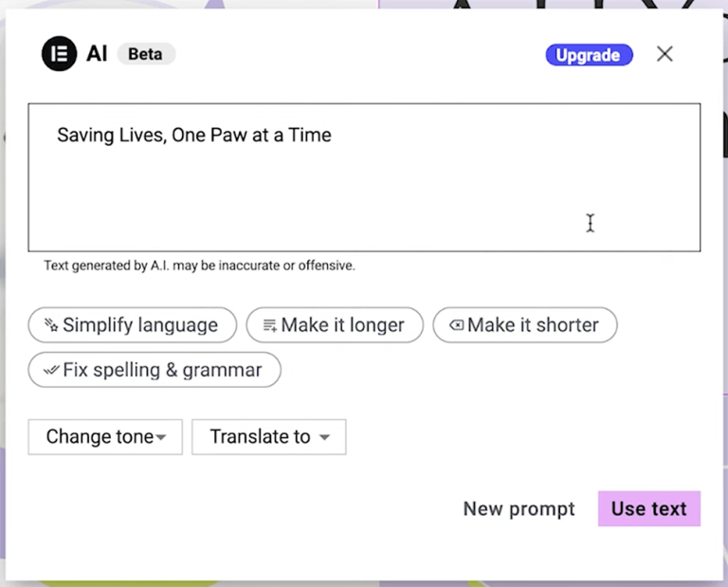
Task: Select Fix spelling & grammar label
Action: (162, 370)
